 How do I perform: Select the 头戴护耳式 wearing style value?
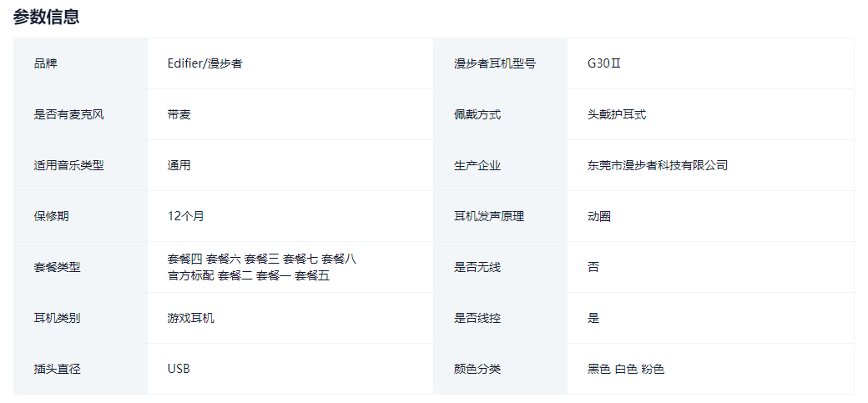[x=617, y=114]
